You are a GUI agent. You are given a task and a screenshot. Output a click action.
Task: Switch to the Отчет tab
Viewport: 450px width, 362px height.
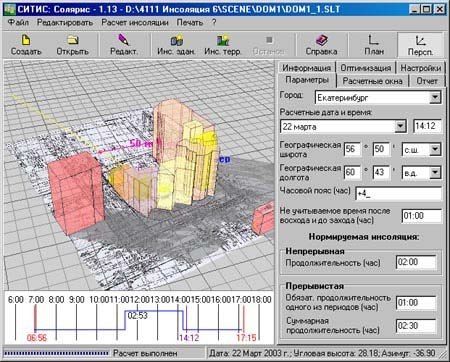click(427, 81)
